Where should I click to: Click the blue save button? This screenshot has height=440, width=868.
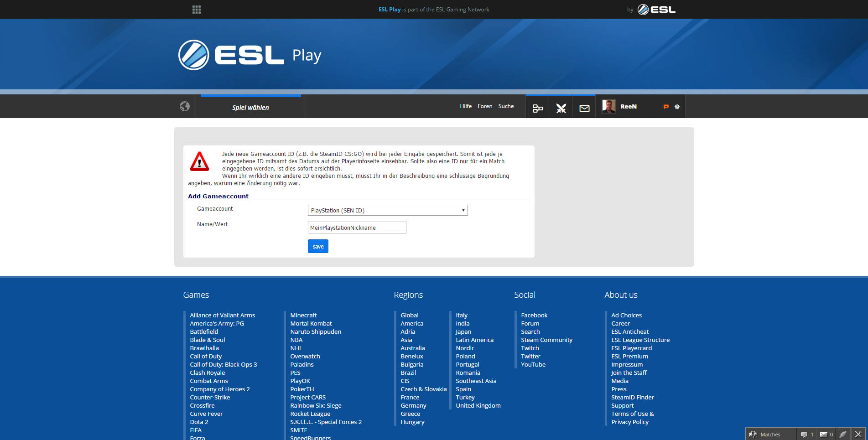tap(318, 246)
